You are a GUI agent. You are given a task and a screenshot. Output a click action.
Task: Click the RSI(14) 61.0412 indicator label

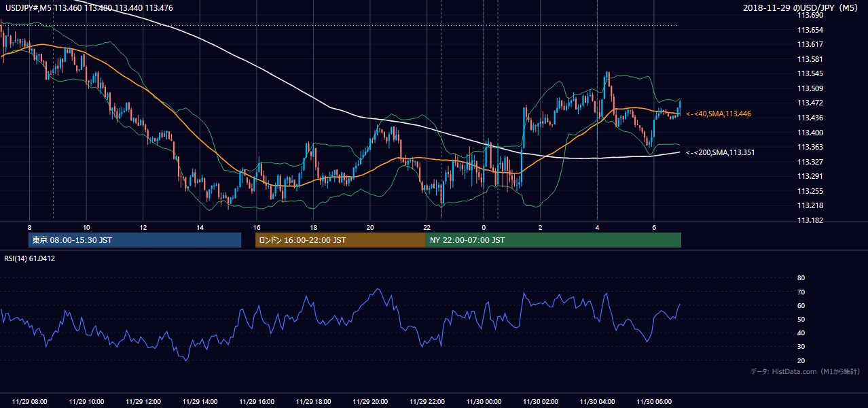30,258
